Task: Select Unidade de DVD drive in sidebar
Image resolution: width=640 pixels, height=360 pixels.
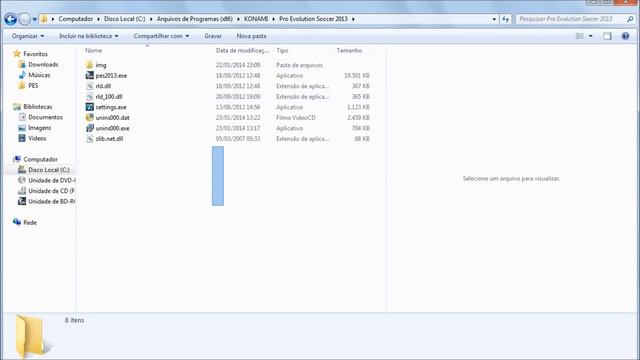Action: (x=51, y=180)
